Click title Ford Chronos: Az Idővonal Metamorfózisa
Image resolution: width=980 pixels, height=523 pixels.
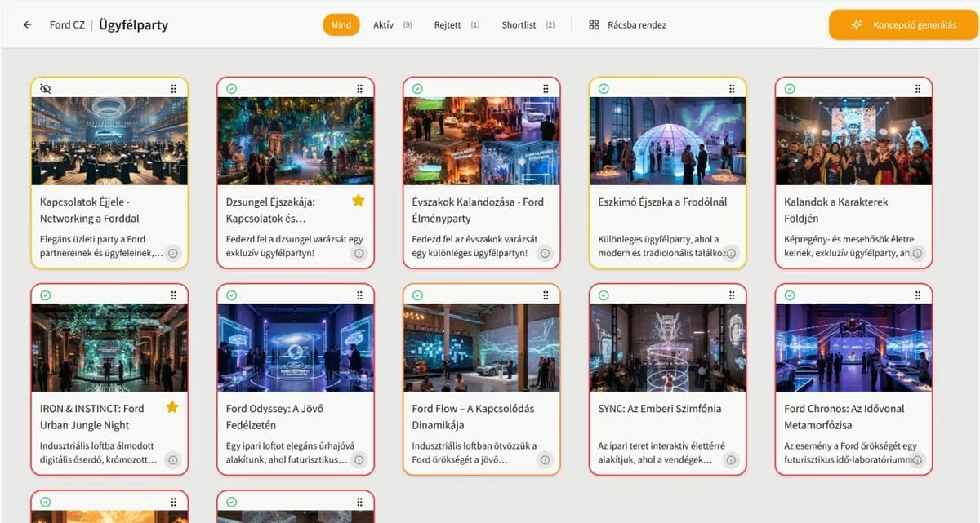[x=844, y=416]
